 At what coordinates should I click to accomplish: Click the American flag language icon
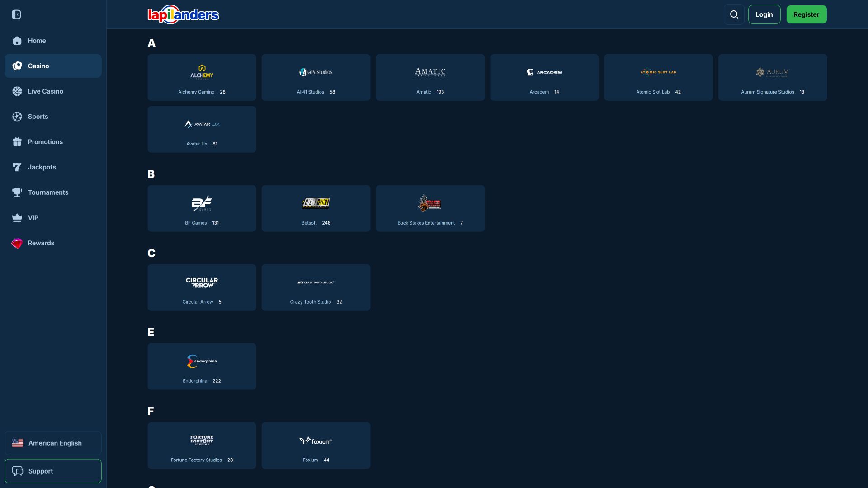coord(18,443)
